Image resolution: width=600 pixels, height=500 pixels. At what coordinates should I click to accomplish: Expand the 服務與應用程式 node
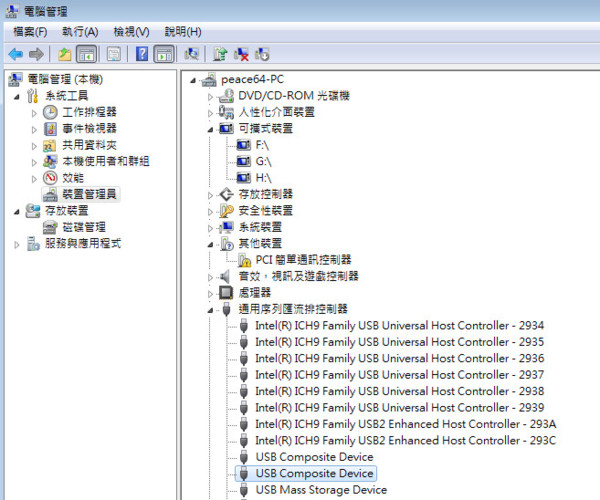(16, 244)
